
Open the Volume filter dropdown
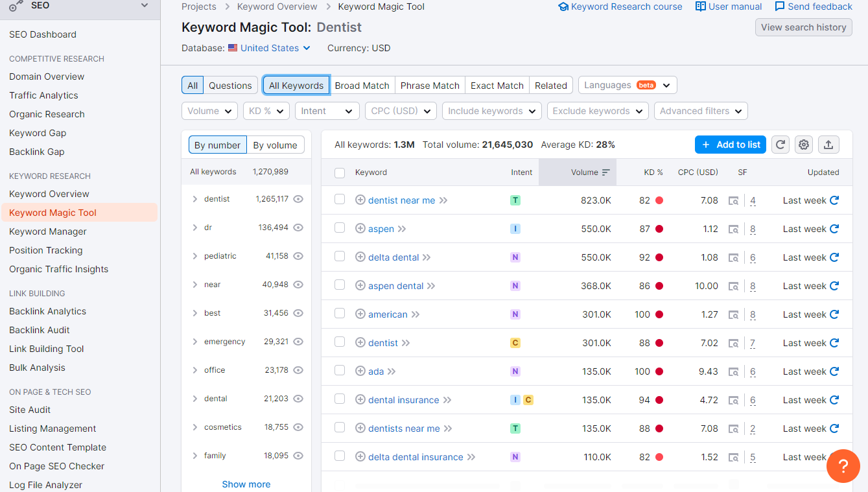(x=209, y=111)
